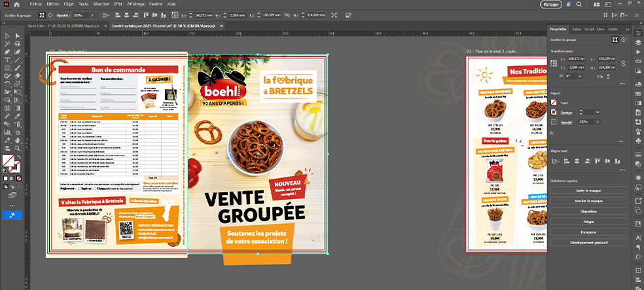Toggle edit clipping path button in control bar

pos(42,15)
